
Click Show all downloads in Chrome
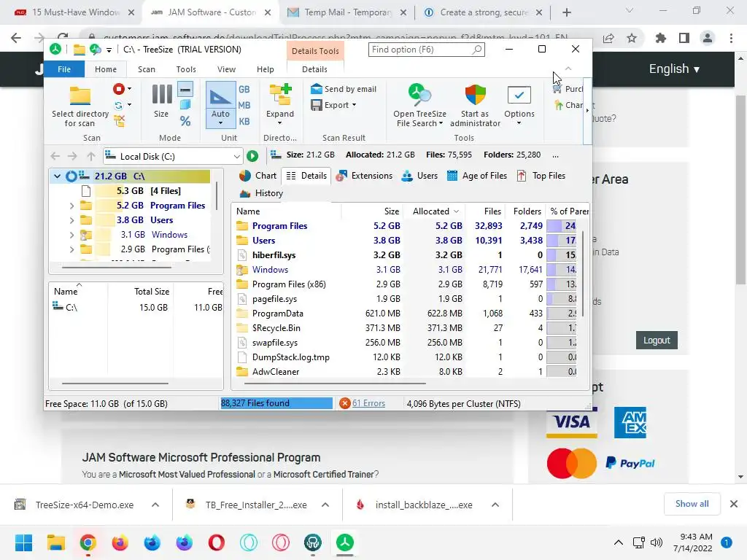(692, 504)
